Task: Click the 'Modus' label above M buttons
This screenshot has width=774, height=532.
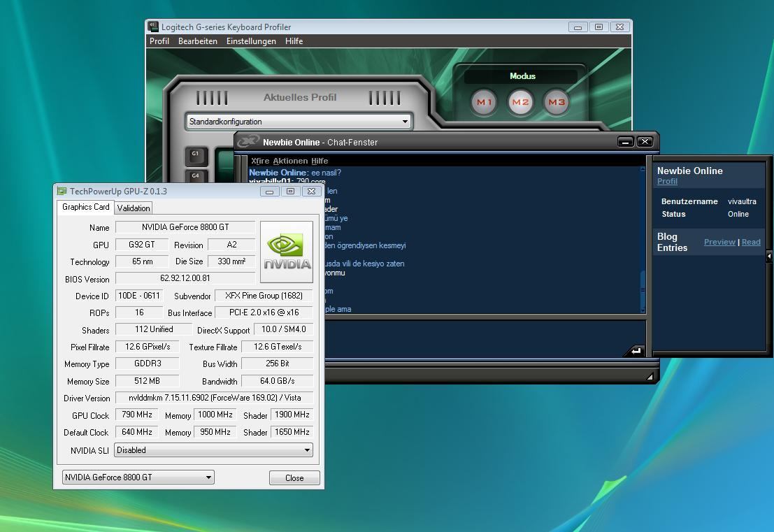Action: coord(522,76)
